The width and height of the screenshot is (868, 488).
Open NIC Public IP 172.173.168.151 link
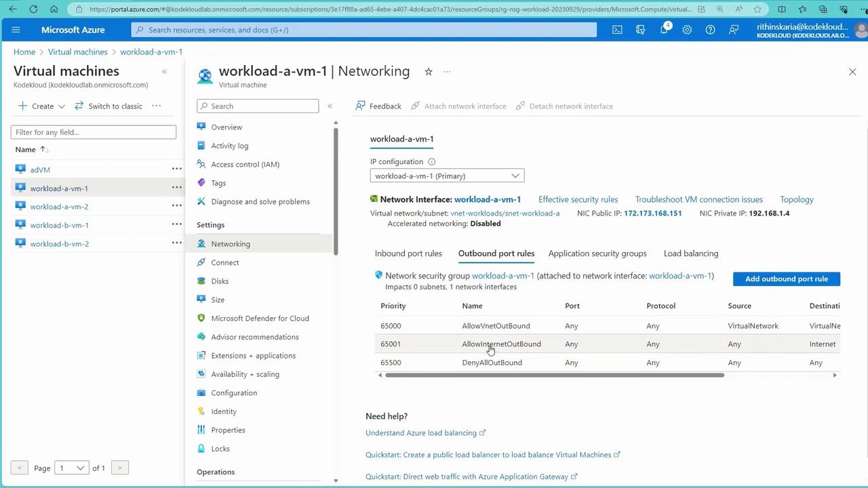click(x=652, y=213)
